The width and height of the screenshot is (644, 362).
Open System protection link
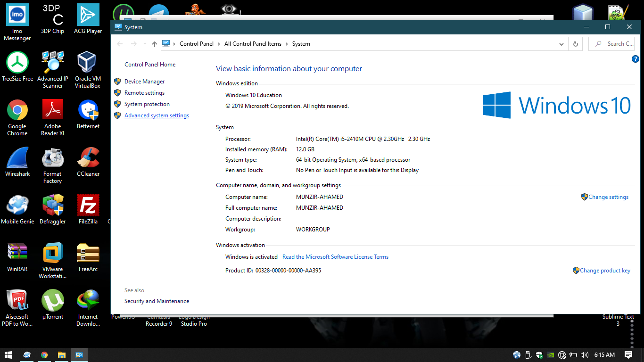[x=147, y=104]
